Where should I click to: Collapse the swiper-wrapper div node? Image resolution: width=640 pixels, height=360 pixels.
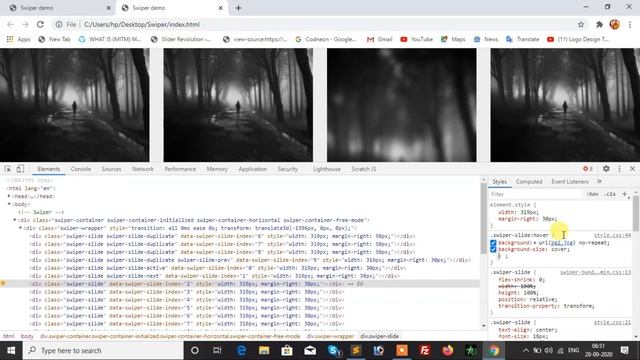pyautogui.click(x=20, y=228)
